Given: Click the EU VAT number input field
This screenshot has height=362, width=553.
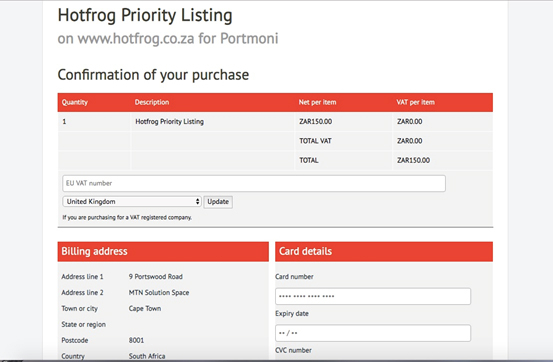Looking at the screenshot, I should 254,183.
